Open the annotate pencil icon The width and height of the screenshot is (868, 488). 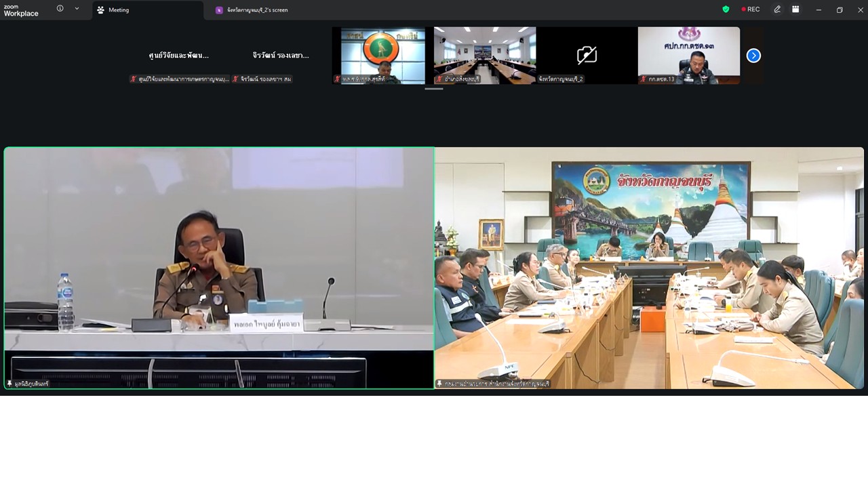click(777, 9)
